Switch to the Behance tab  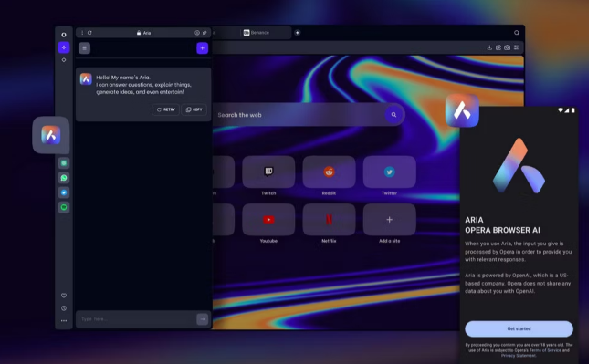coord(257,33)
